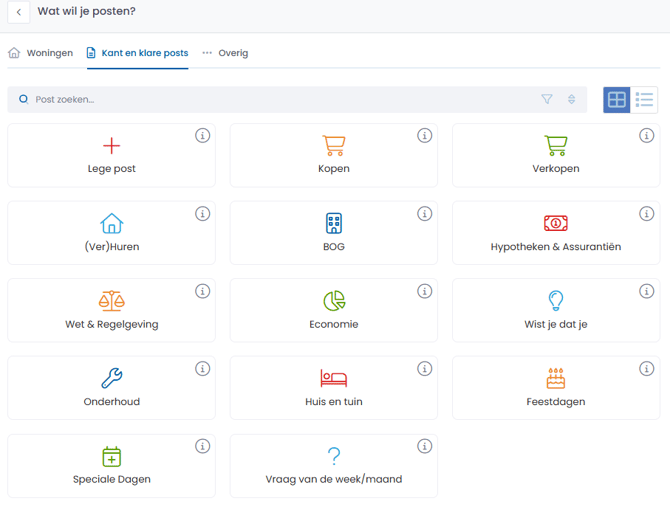Go back using the chevron button
The height and width of the screenshot is (518, 670).
pos(19,12)
